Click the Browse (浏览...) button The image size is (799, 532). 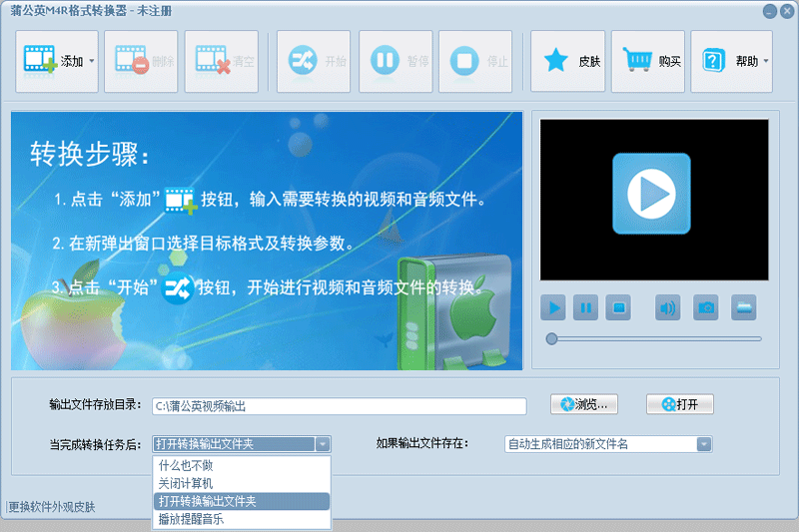point(584,404)
